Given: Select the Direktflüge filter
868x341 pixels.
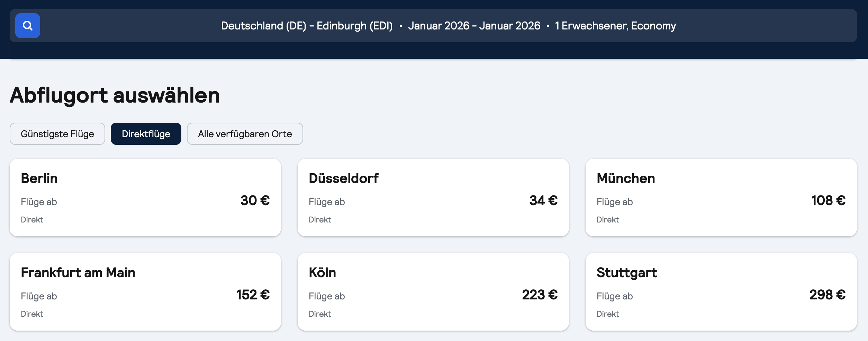Looking at the screenshot, I should click(146, 134).
